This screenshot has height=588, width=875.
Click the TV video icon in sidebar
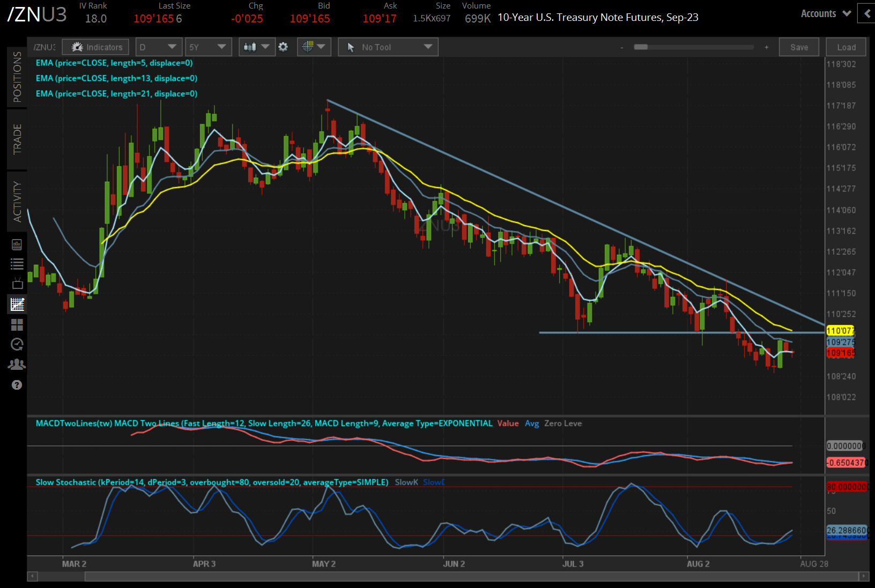pos(17,284)
